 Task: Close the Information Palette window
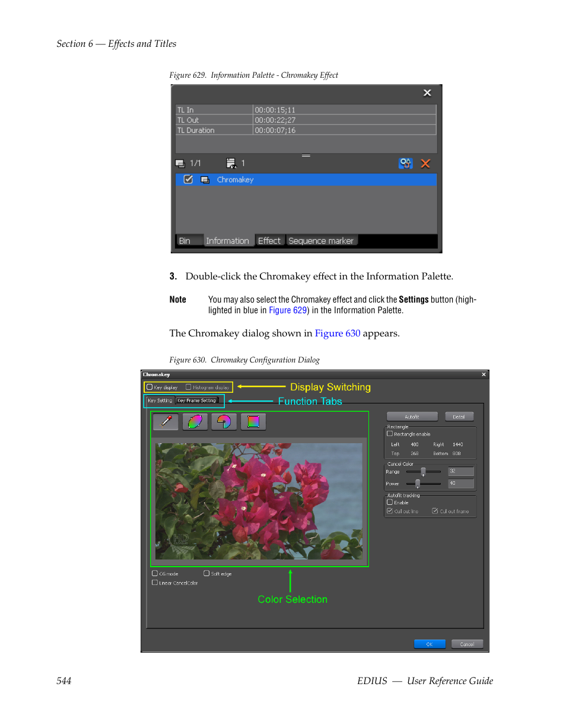click(427, 93)
